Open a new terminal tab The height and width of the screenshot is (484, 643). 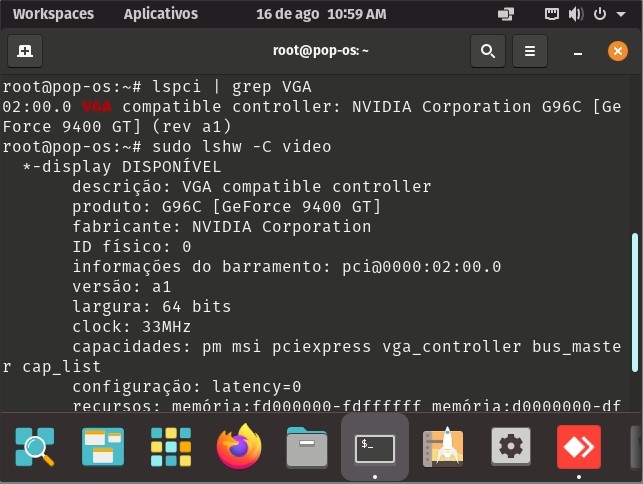click(x=25, y=51)
